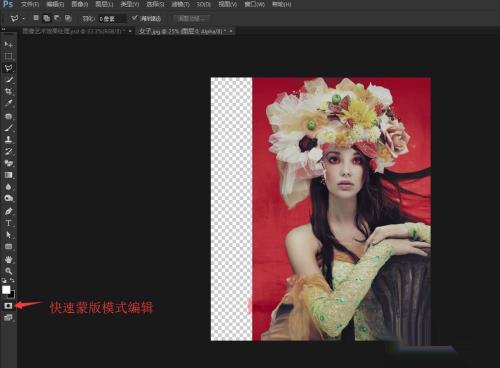
Task: Select the Rectangular Marquee tool
Action: pos(8,56)
